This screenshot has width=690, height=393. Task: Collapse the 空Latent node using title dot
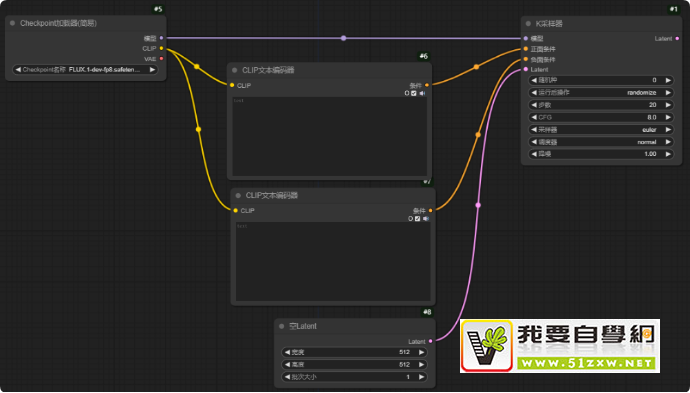[x=282, y=326]
